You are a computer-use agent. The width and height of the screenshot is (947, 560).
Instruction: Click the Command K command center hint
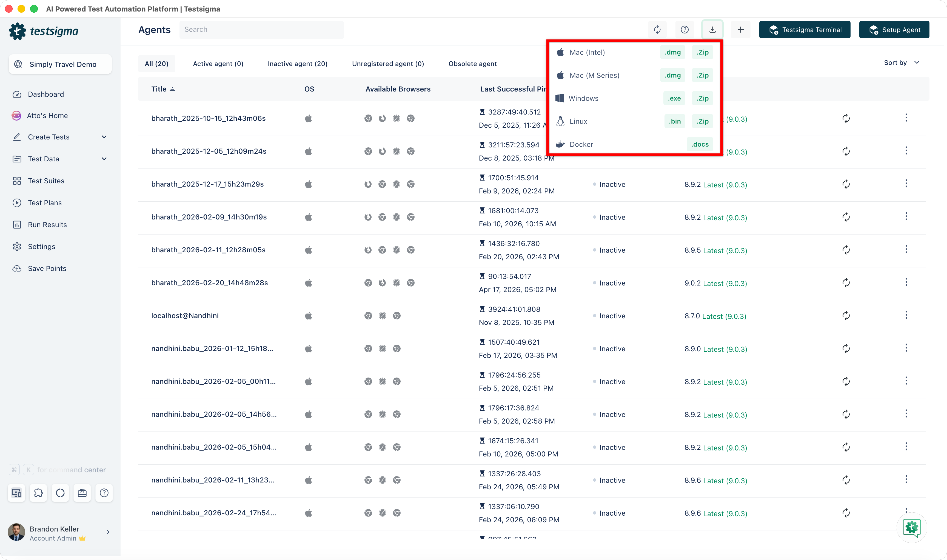(57, 470)
